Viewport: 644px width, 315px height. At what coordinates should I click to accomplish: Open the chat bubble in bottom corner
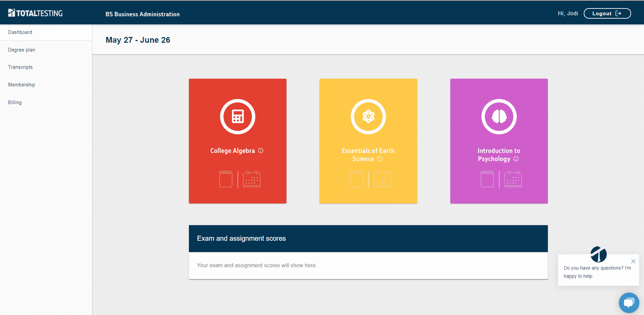[629, 303]
